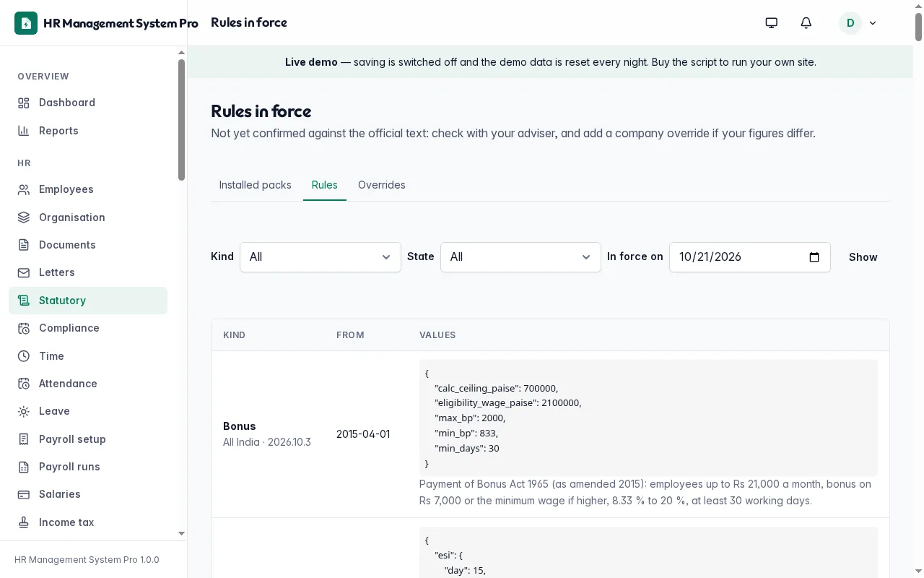
Task: Click the Statutory scroll icon
Action: pos(24,301)
